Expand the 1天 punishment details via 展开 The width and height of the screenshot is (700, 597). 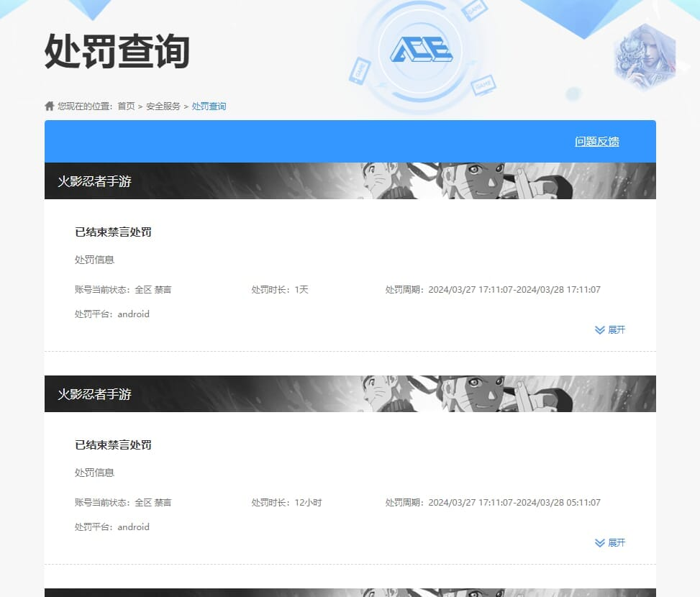610,329
